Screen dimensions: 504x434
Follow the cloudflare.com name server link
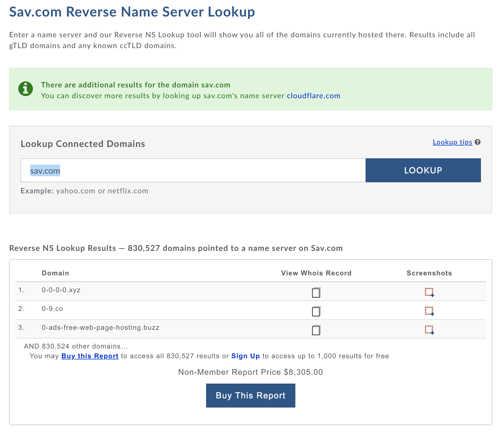tap(314, 96)
